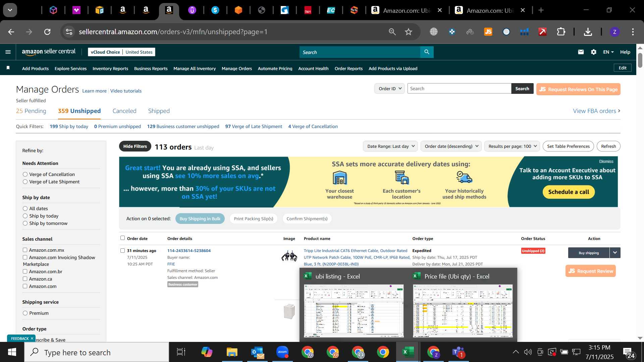Screen dimensions: 644x362
Task: Expand the Buy shipping arrow dropdown
Action: coord(615,253)
